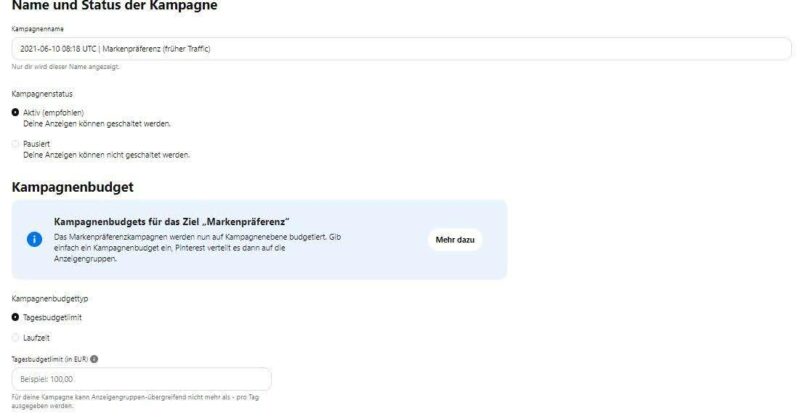The width and height of the screenshot is (800, 419).
Task: Click the Kampagnenbudgettyp label
Action: pos(50,299)
